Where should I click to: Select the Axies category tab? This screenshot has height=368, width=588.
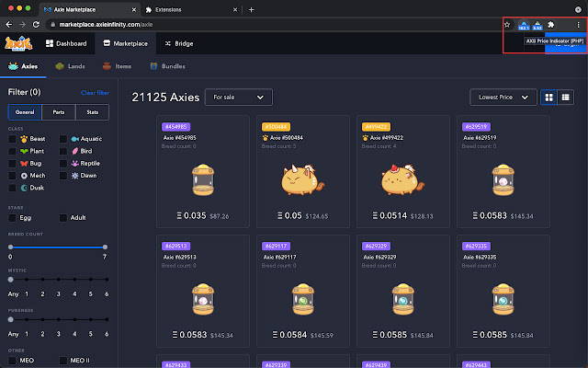click(x=23, y=66)
